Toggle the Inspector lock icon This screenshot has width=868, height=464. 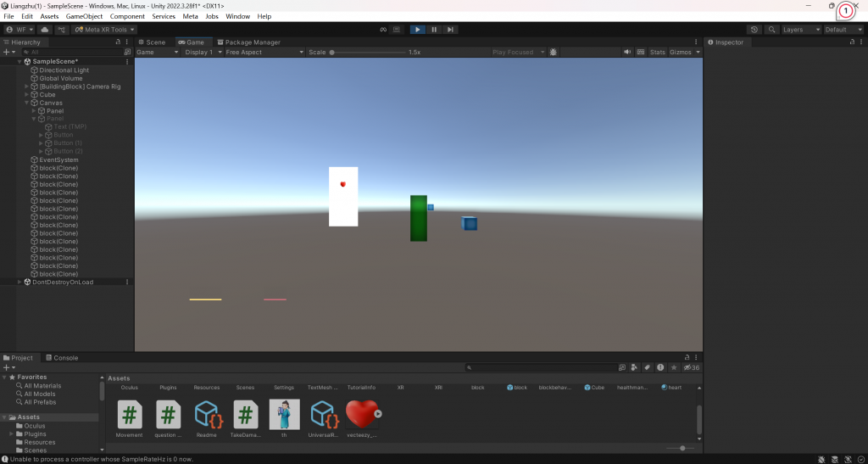tap(851, 42)
